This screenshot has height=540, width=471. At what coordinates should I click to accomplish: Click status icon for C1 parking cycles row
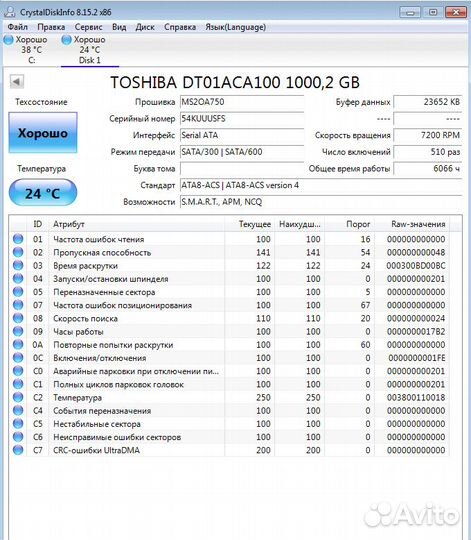(x=18, y=384)
